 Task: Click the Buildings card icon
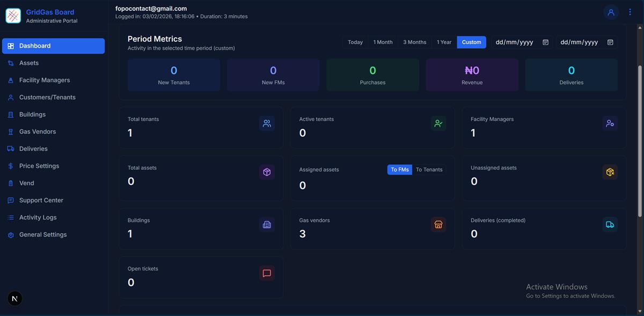(x=267, y=225)
